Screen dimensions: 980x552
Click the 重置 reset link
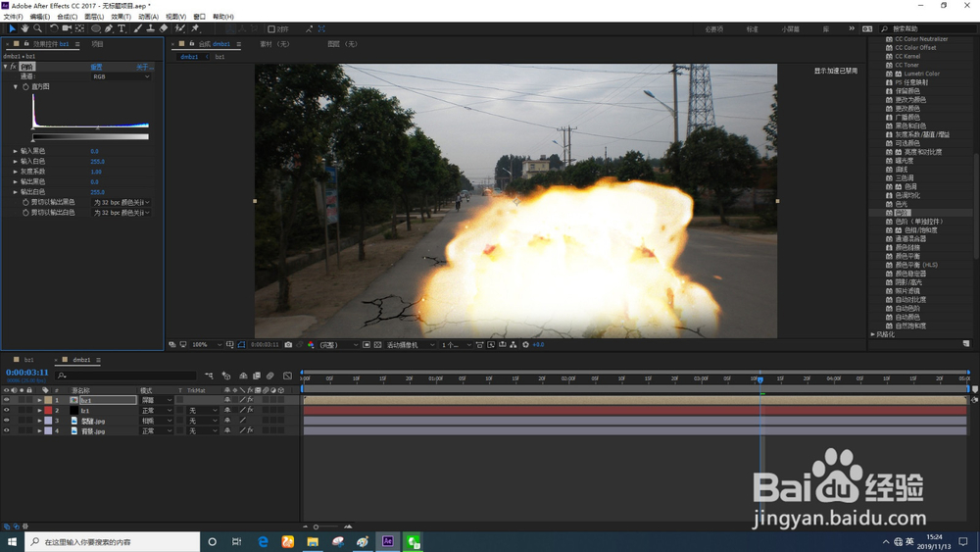[96, 67]
